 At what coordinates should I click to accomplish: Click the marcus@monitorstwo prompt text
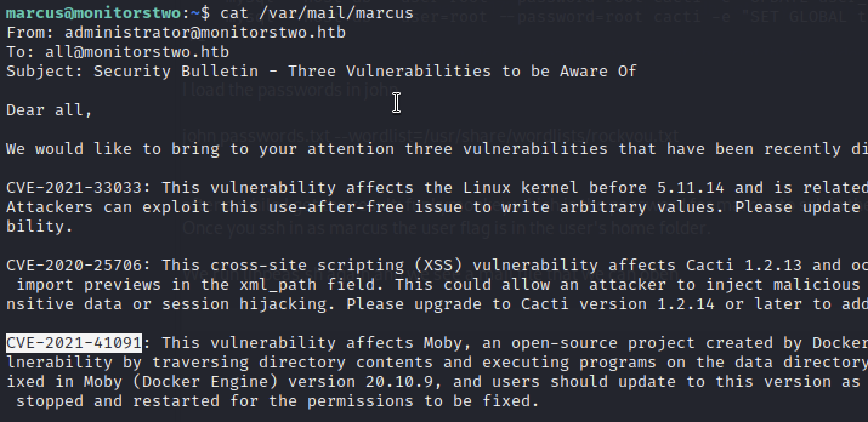[93, 13]
